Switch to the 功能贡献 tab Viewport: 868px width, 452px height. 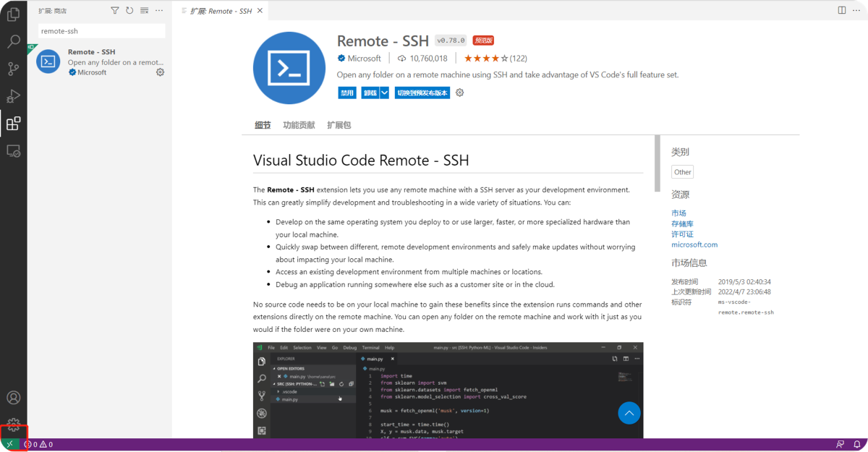click(x=299, y=124)
